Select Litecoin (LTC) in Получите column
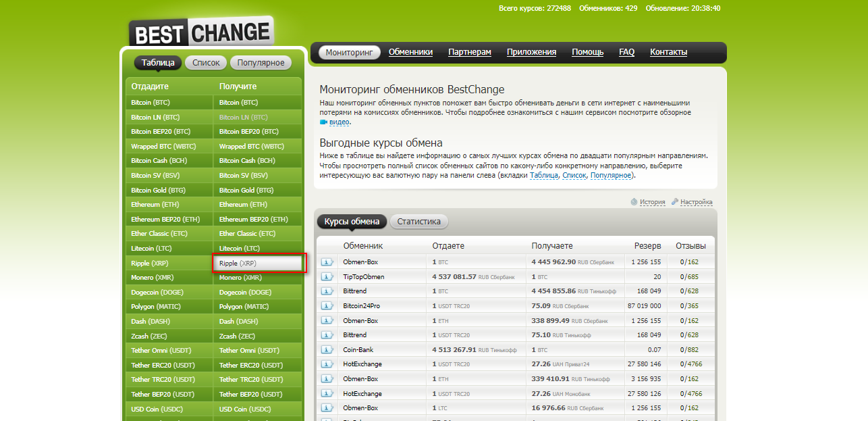This screenshot has width=868, height=421. click(258, 249)
